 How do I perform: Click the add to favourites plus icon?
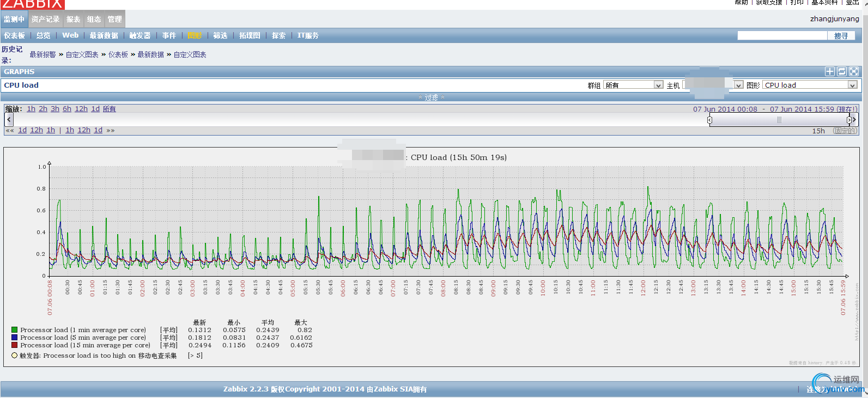click(829, 72)
